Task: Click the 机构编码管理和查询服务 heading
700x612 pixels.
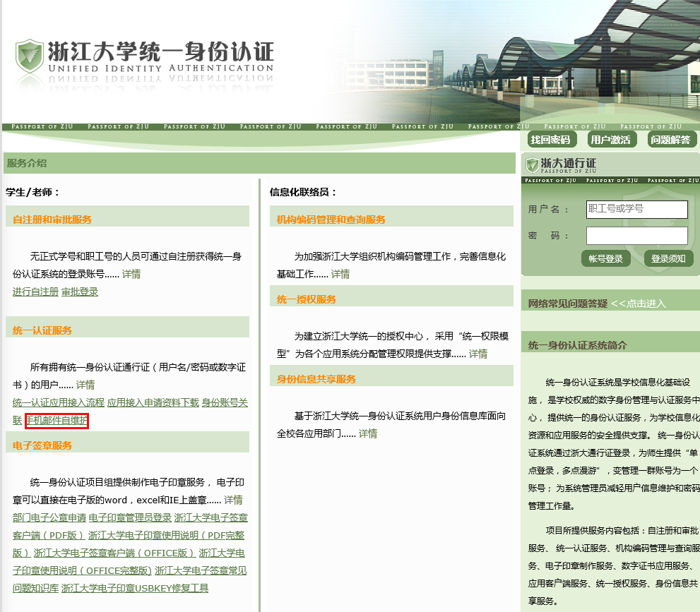Action: (x=331, y=220)
